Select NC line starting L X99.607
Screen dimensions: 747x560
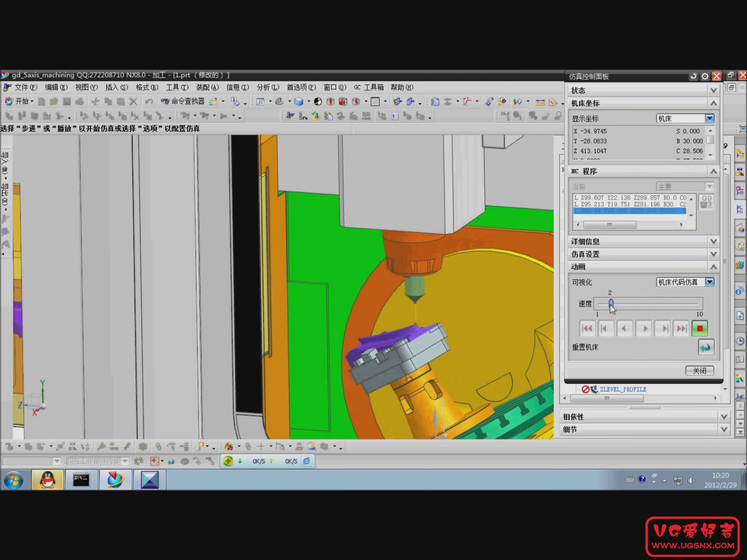(629, 198)
